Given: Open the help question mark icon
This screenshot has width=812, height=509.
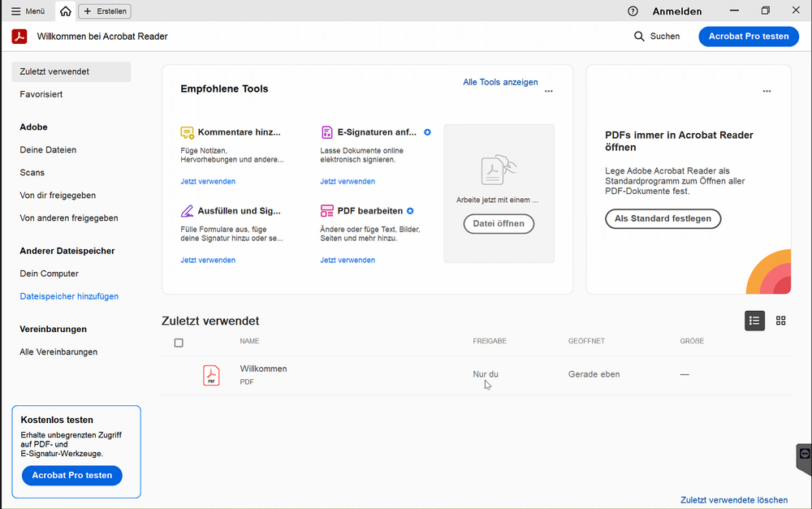Looking at the screenshot, I should pos(633,11).
